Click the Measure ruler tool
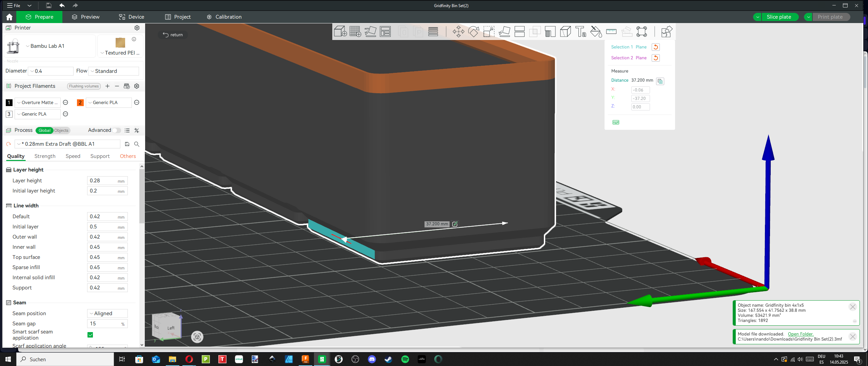The image size is (868, 366). tap(611, 32)
